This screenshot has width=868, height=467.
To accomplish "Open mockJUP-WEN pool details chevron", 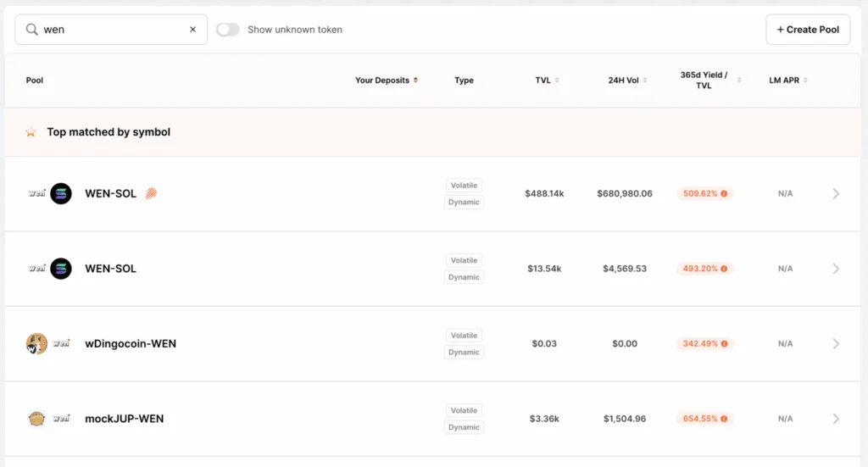I will pyautogui.click(x=836, y=419).
